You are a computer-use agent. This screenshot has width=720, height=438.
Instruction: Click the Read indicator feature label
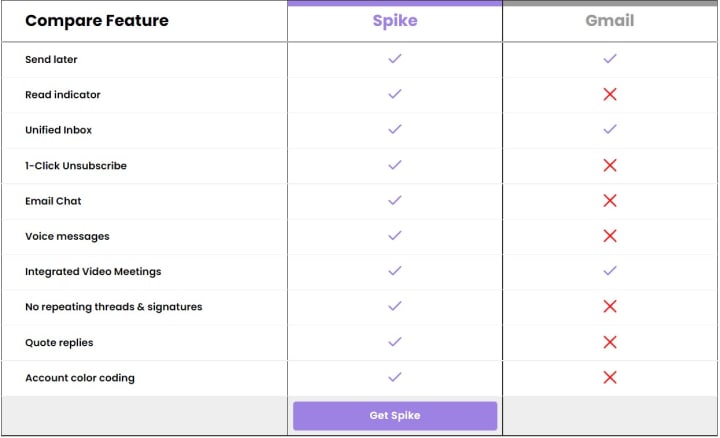pyautogui.click(x=62, y=95)
